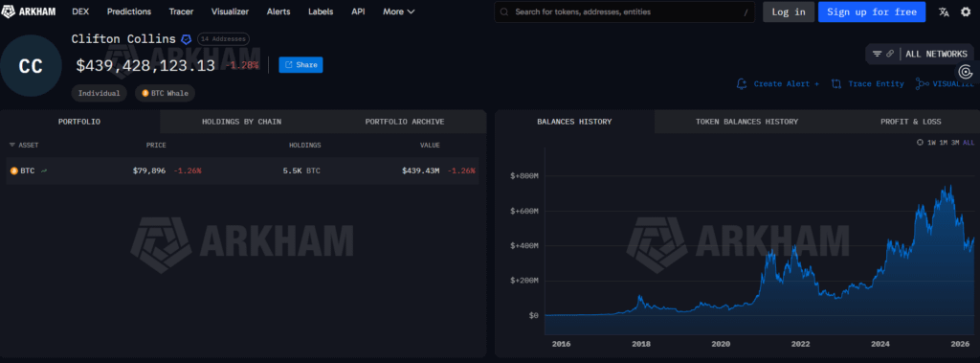Click the green trend icon beside BTC
Screen dimensions: 980x363
44,170
